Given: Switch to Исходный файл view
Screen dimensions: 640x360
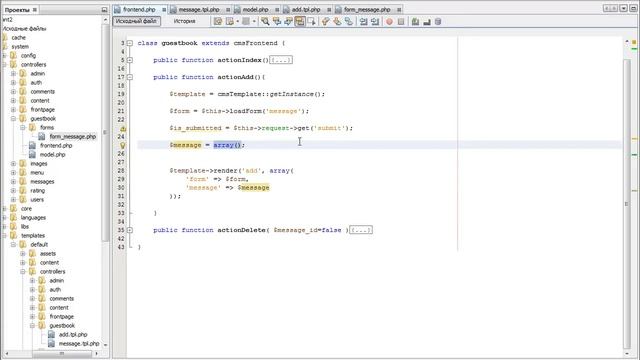Looking at the screenshot, I should tap(136, 21).
